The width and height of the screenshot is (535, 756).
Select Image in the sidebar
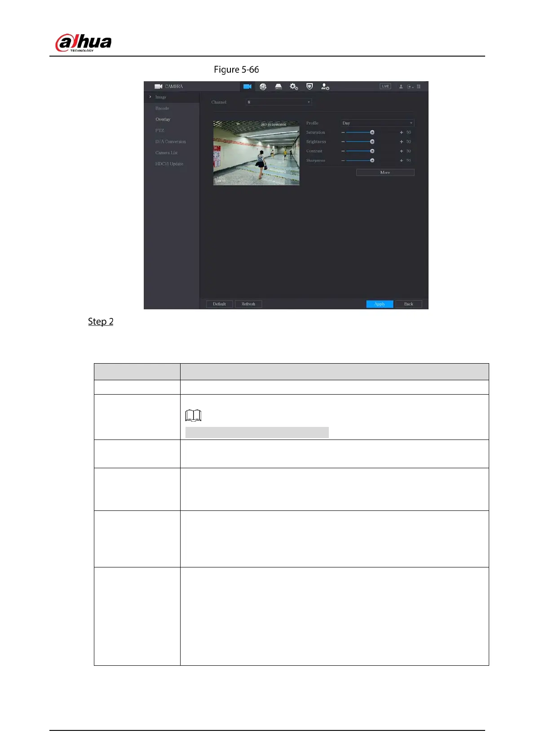[161, 97]
